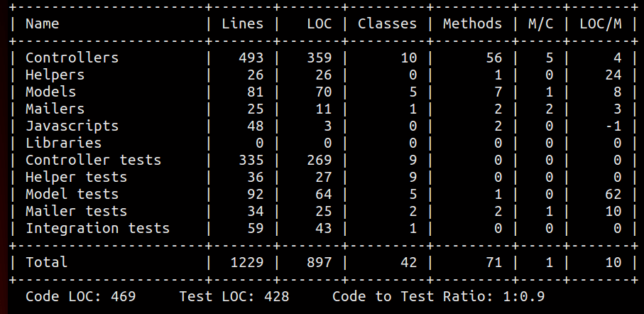644x314 pixels.
Task: Select Helper tests LOC value 27
Action: pos(323,177)
